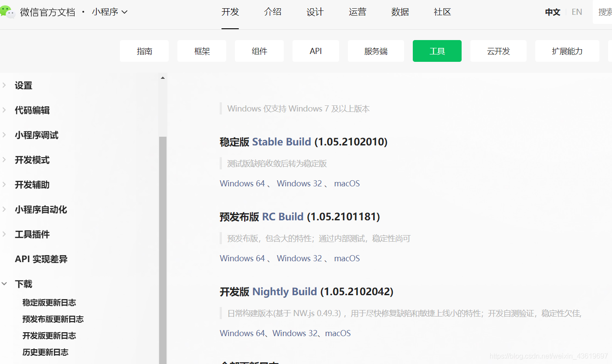Image resolution: width=612 pixels, height=364 pixels.
Task: Open the Nightly Build heading link
Action: 285,292
